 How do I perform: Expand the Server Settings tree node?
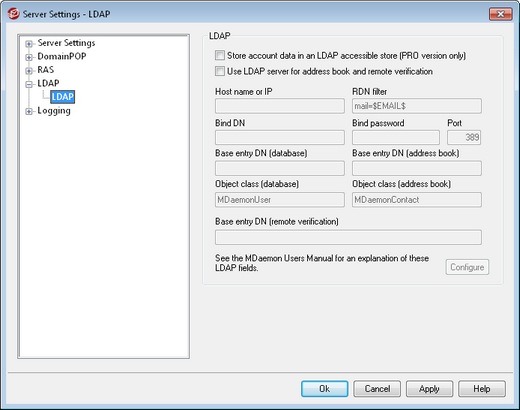coord(29,44)
